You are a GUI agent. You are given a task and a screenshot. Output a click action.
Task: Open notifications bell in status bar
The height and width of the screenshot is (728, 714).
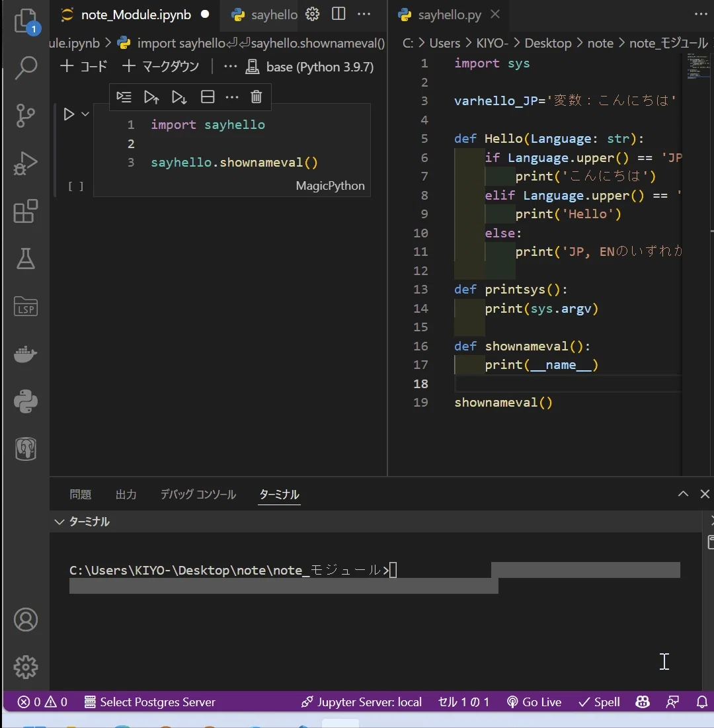coord(702,702)
